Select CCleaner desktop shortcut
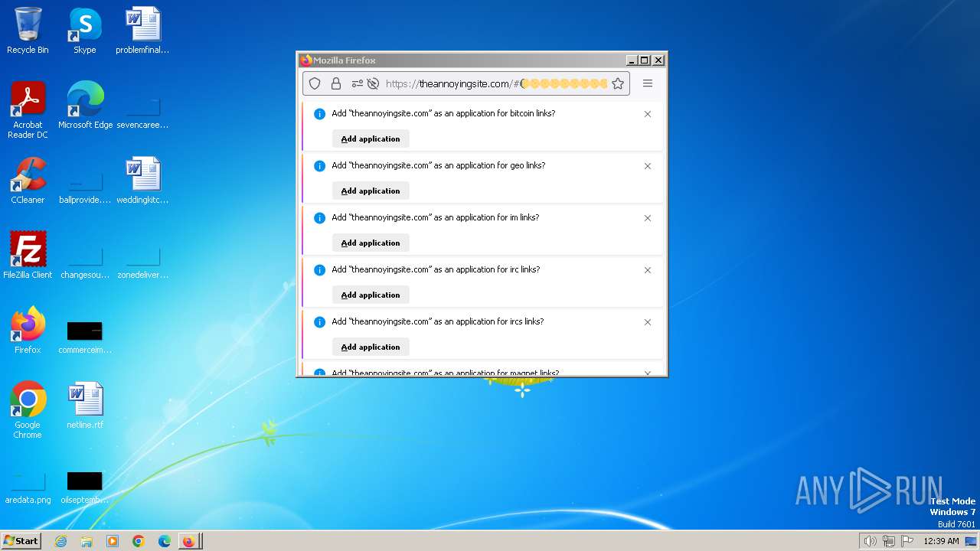Image resolution: width=980 pixels, height=551 pixels. coord(28,181)
